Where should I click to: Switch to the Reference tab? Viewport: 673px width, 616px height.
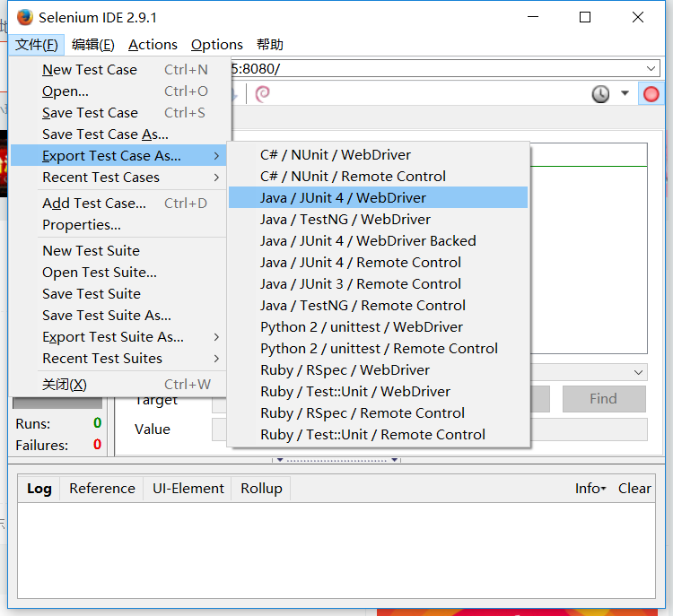tap(102, 488)
